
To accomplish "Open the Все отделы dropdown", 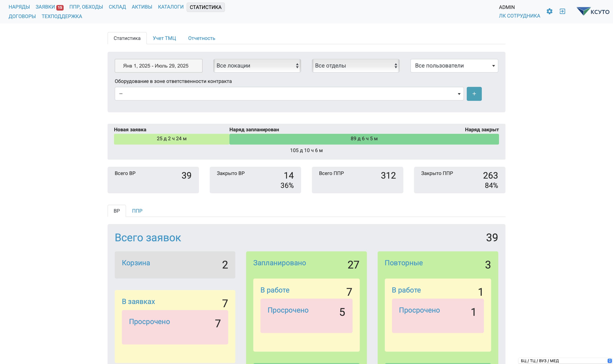I will [355, 66].
